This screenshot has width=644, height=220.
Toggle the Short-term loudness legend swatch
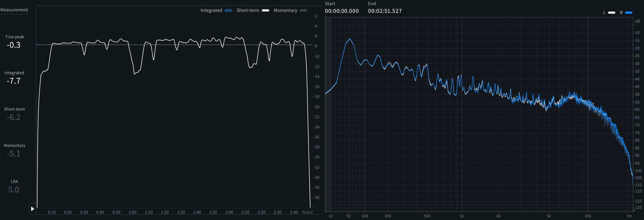tap(265, 10)
